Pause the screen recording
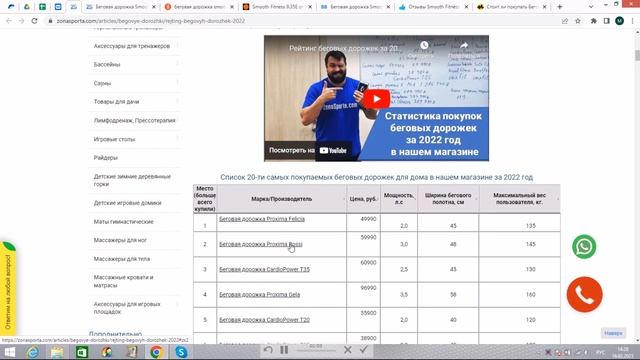This screenshot has height=360, width=640. click(284, 350)
